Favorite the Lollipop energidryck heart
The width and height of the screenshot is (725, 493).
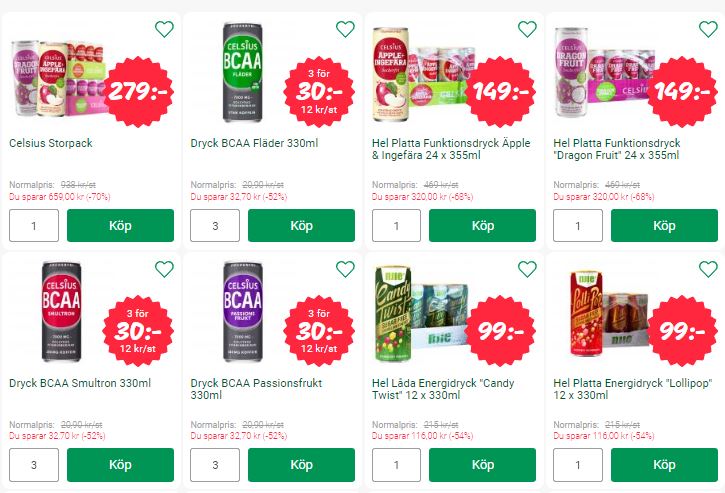point(708,269)
